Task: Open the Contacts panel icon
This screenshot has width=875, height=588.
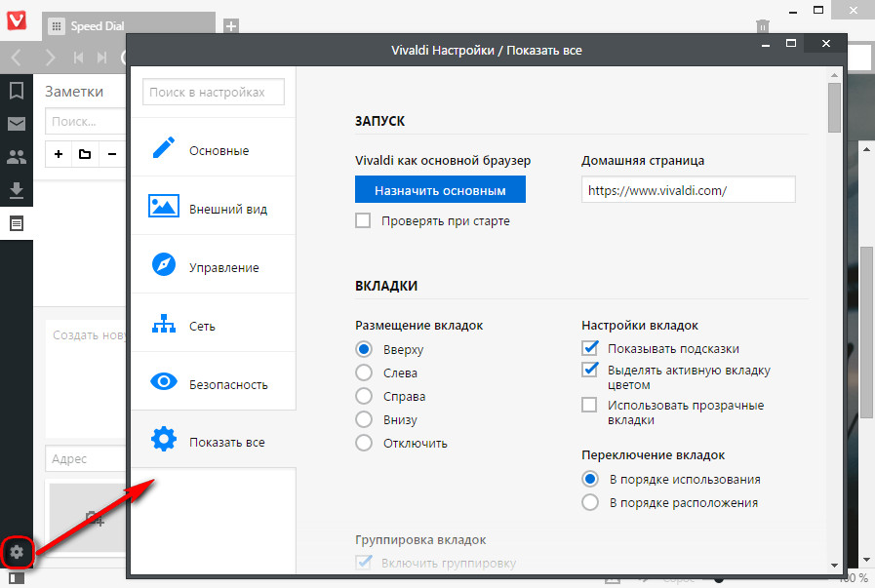Action: pyautogui.click(x=17, y=157)
